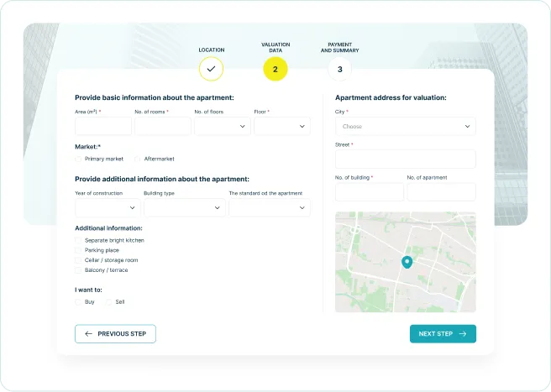Focus the No. of apartment field
The height and width of the screenshot is (392, 551).
coord(441,191)
